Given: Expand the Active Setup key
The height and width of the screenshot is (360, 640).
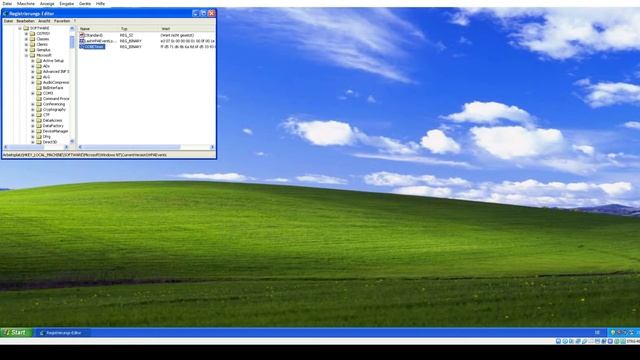Looking at the screenshot, I should 33,61.
